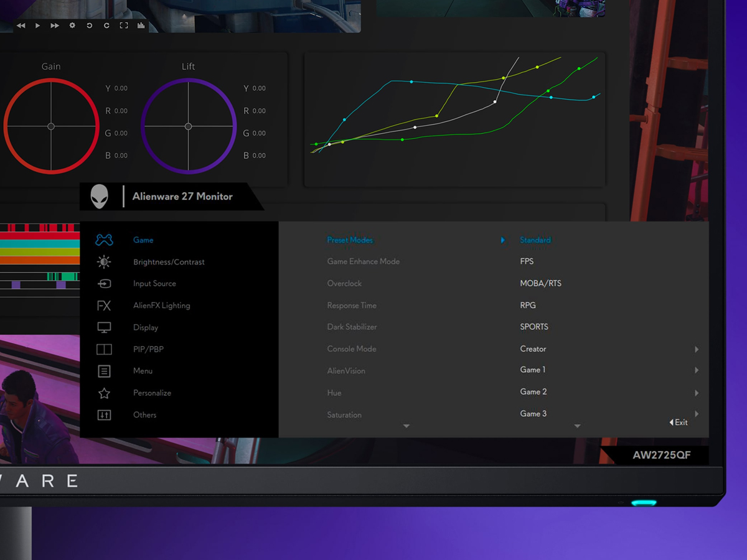The image size is (747, 560).
Task: Select Response Time in the Game menu
Action: [352, 306]
